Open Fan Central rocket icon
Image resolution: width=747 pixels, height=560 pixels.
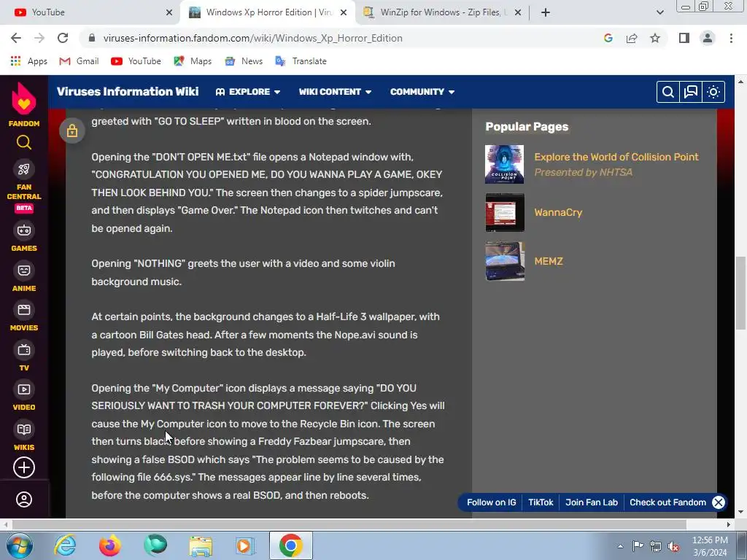click(x=24, y=169)
